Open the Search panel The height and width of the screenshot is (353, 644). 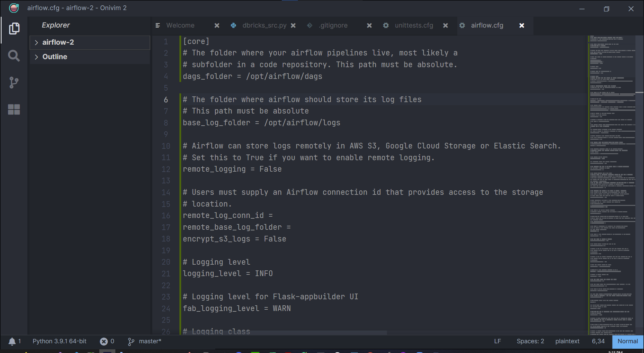(x=14, y=56)
